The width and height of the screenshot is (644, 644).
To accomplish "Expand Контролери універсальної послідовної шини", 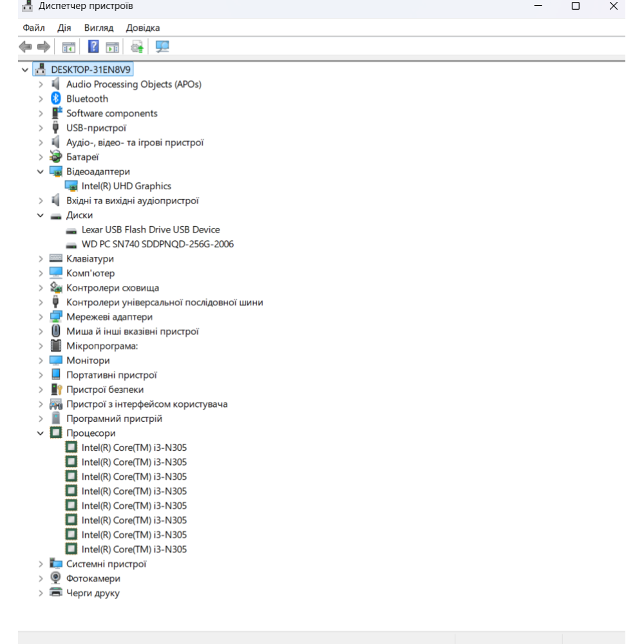I will click(40, 302).
